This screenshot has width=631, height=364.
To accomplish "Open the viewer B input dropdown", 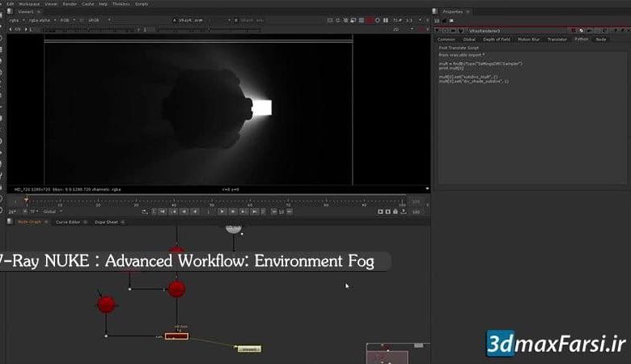I will point(248,20).
